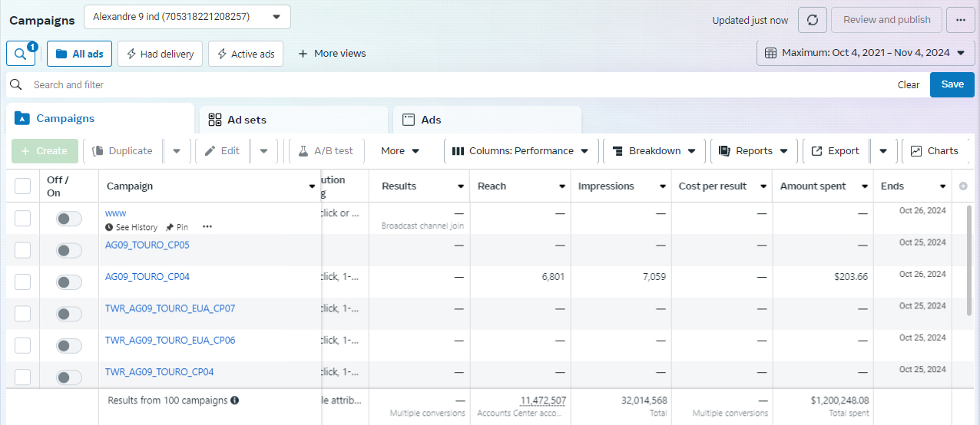This screenshot has width=980, height=425.
Task: Toggle the www campaign on/off switch
Action: click(68, 219)
